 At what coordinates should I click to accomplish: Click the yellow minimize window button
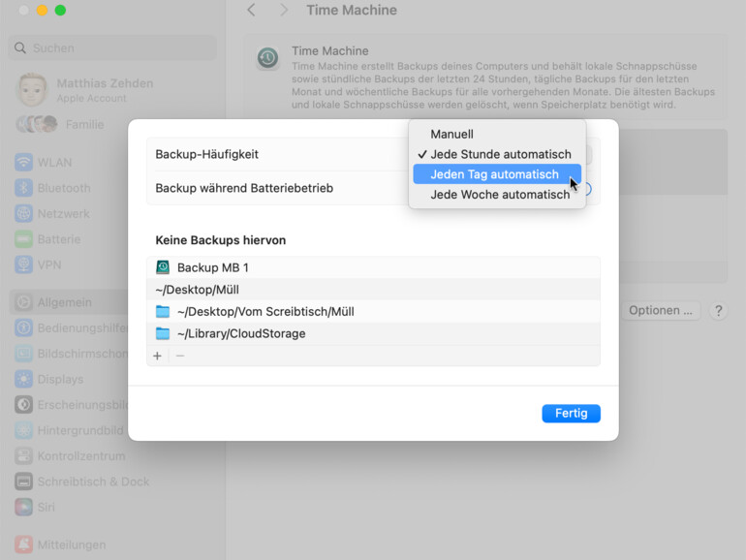[43, 10]
